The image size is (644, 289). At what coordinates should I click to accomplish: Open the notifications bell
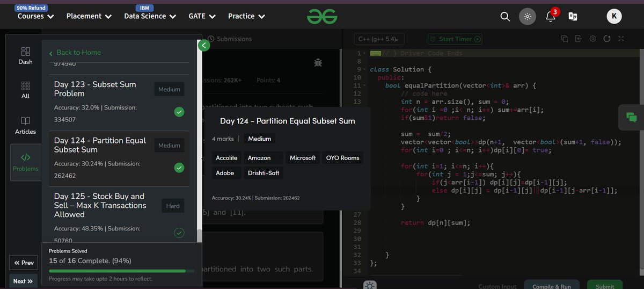(551, 16)
